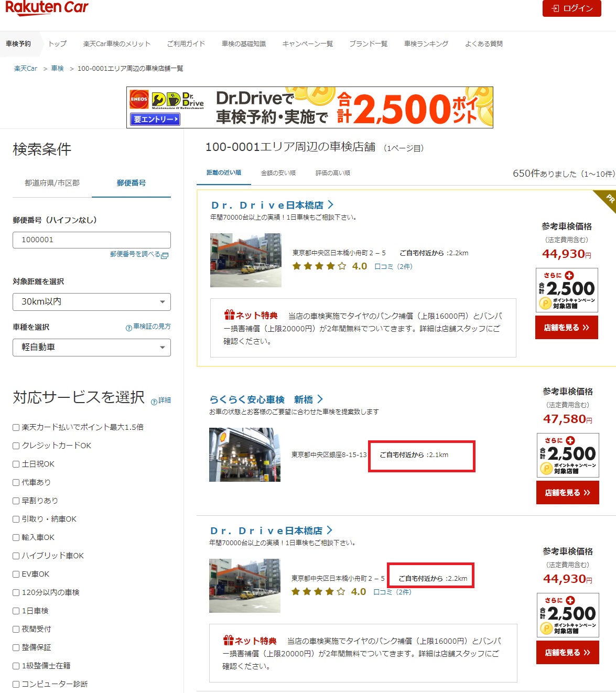The width and height of the screenshot is (616, 693).
Task: Click the gift icon in the PR listing's ネット特典
Action: click(x=229, y=315)
